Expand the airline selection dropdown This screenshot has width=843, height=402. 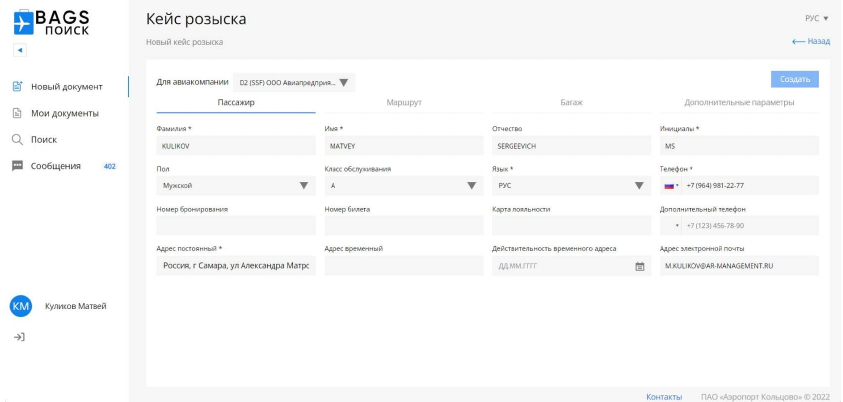(343, 82)
